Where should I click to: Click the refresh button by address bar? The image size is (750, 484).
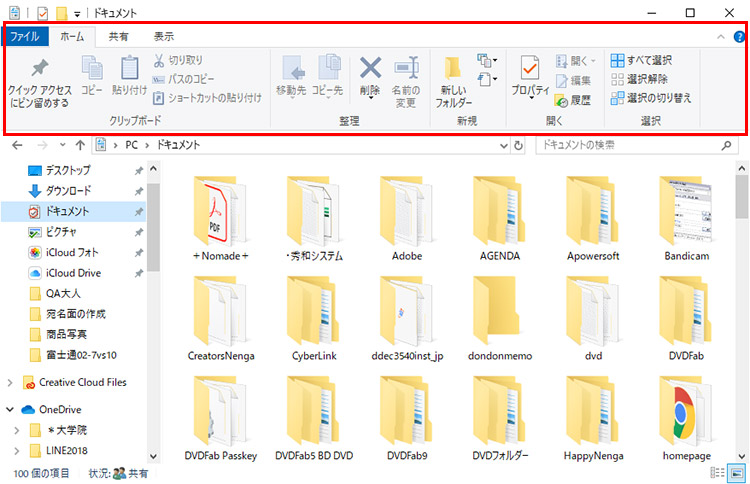click(x=518, y=145)
